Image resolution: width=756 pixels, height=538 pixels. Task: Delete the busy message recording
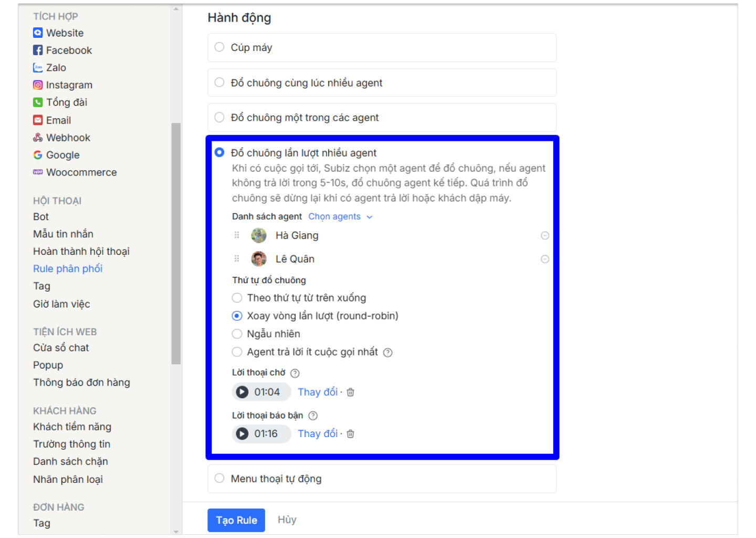click(x=351, y=433)
